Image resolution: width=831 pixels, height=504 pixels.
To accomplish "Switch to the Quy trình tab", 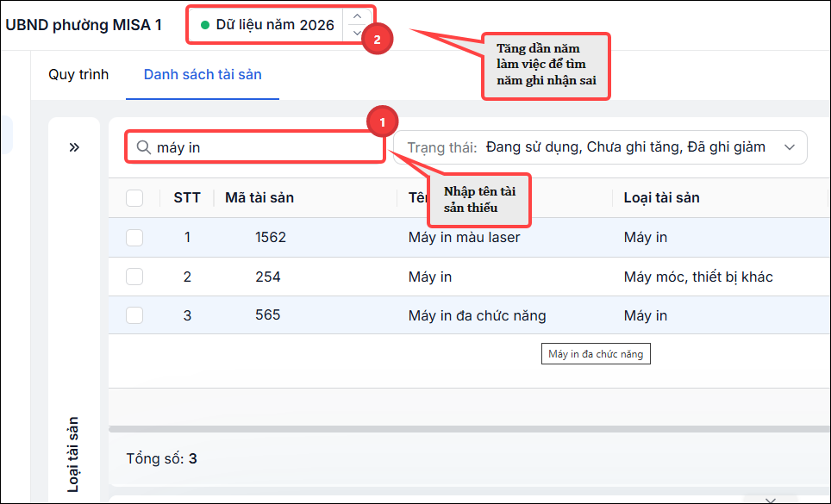I will pos(78,74).
